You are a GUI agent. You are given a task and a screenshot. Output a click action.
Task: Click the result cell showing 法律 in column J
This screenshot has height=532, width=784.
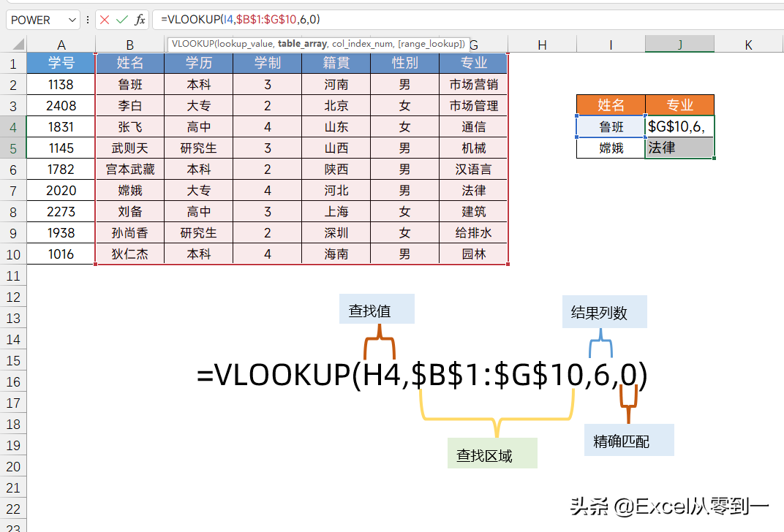(x=679, y=148)
